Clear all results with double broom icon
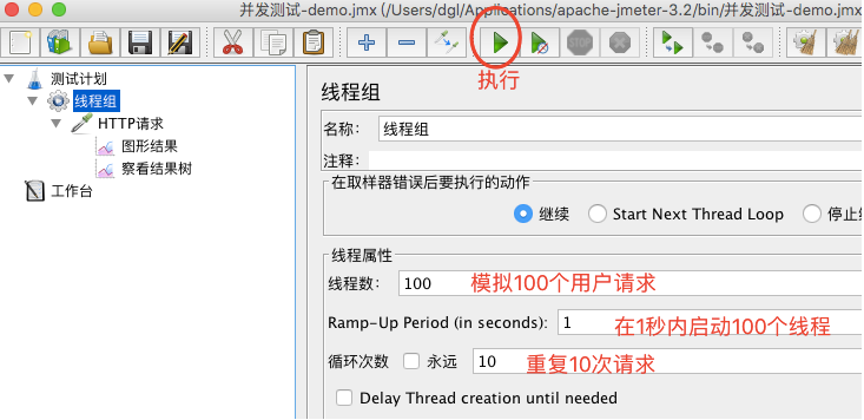Viewport: 864px width, 420px height. 846,42
